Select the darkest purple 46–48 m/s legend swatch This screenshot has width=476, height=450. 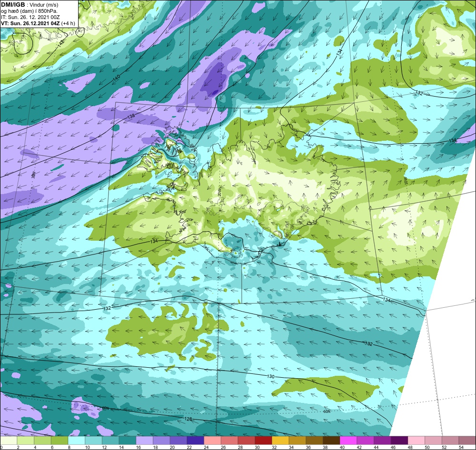[399, 440]
